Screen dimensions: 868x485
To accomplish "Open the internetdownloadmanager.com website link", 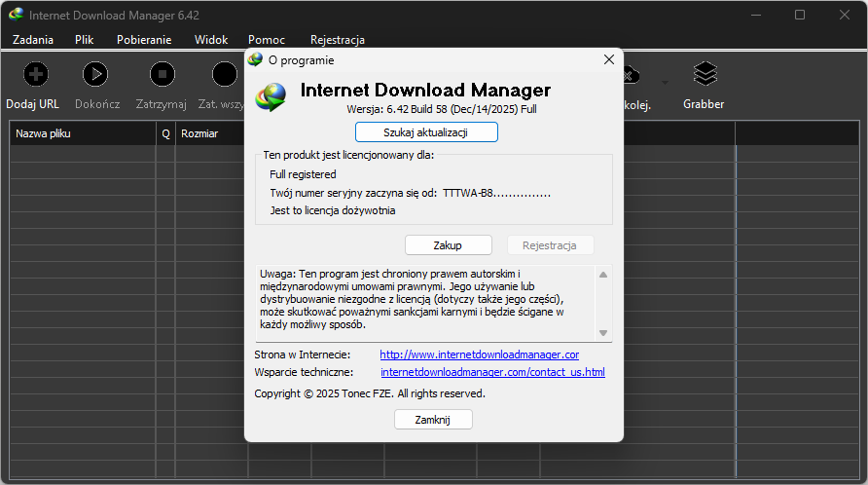I will (480, 354).
